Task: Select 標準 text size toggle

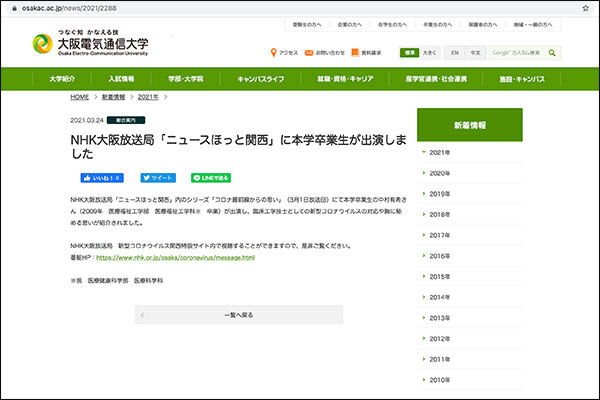Action: 409,53
